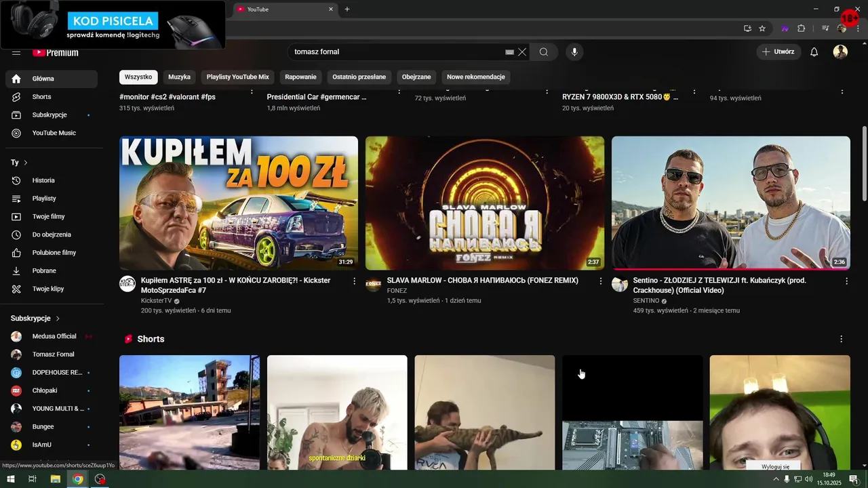Click the Chrome taskbar icon
The height and width of the screenshot is (488, 868).
click(78, 479)
